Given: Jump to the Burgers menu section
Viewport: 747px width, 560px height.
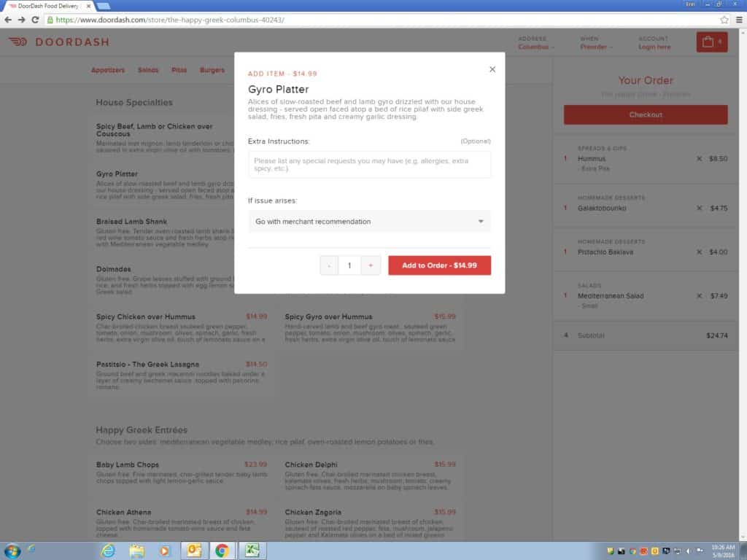Looking at the screenshot, I should click(212, 70).
